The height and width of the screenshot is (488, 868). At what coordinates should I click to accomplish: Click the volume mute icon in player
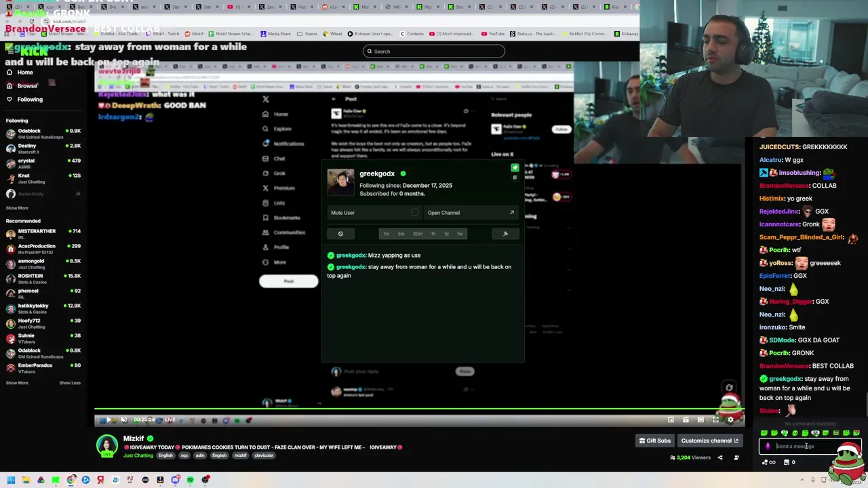click(124, 420)
